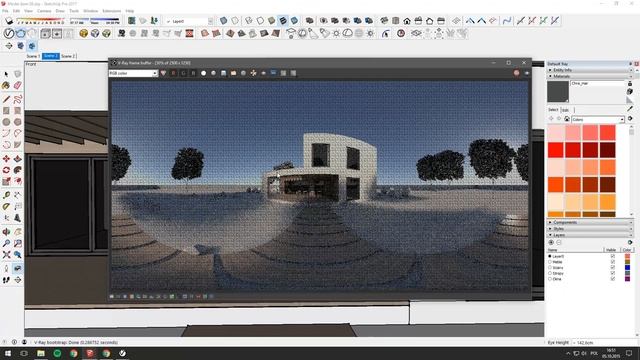Open the Layer0 dropdown in toolbar
Image resolution: width=640 pixels, height=360 pixels.
tap(210, 21)
